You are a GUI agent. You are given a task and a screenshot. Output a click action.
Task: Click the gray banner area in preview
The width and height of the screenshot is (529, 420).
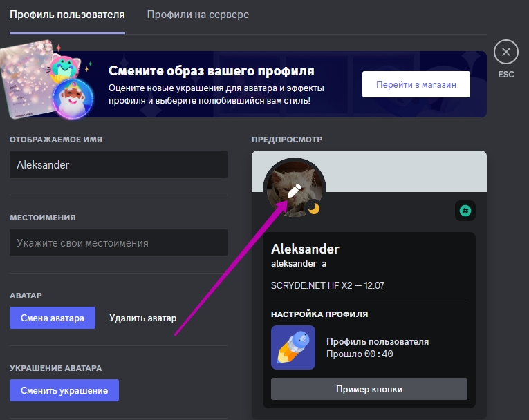(x=401, y=171)
